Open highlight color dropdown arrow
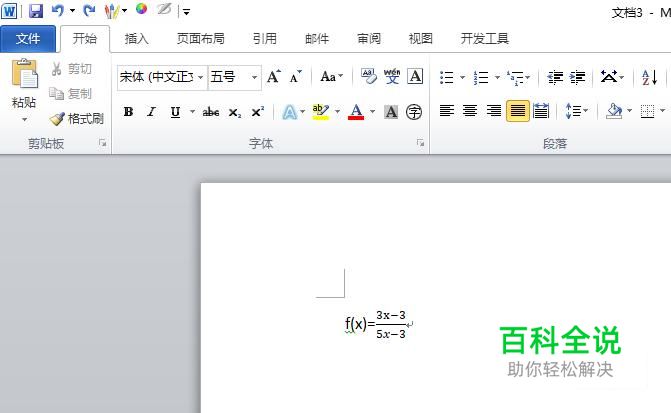The width and height of the screenshot is (671, 413). point(337,112)
